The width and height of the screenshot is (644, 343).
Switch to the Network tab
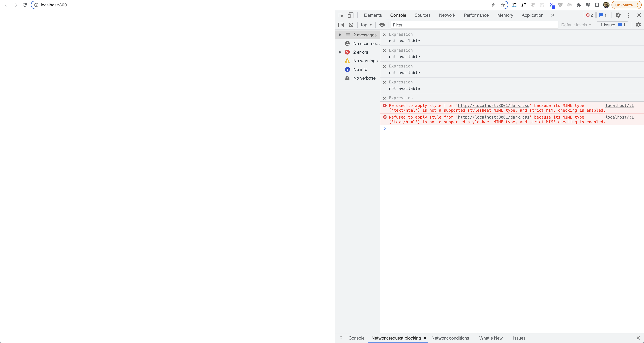coord(447,15)
